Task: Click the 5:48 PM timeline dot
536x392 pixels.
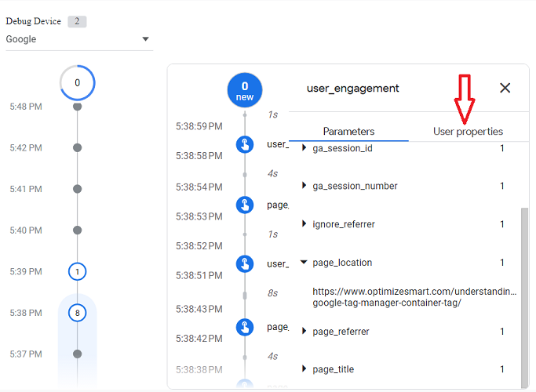Action: pos(77,106)
